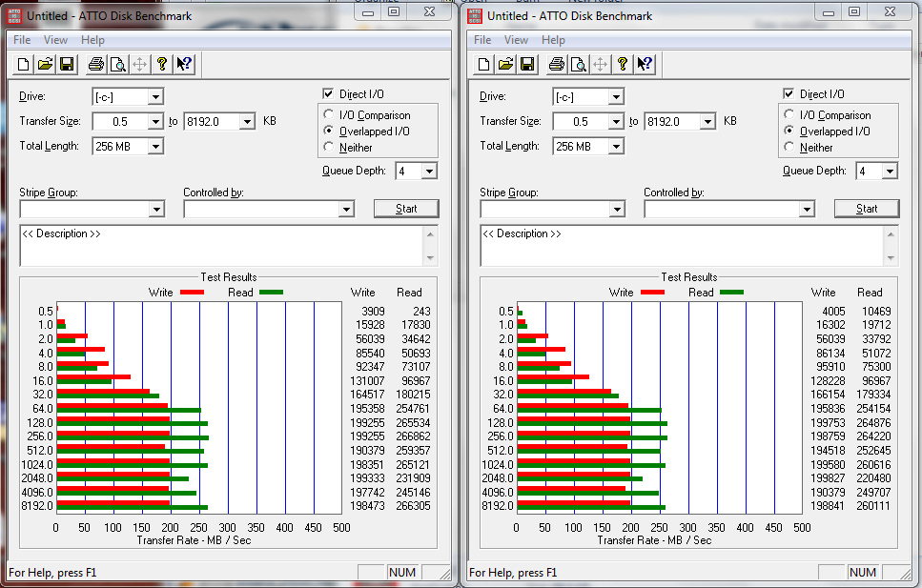Click Start button in left window
Screen dimensions: 922x588
click(x=406, y=209)
